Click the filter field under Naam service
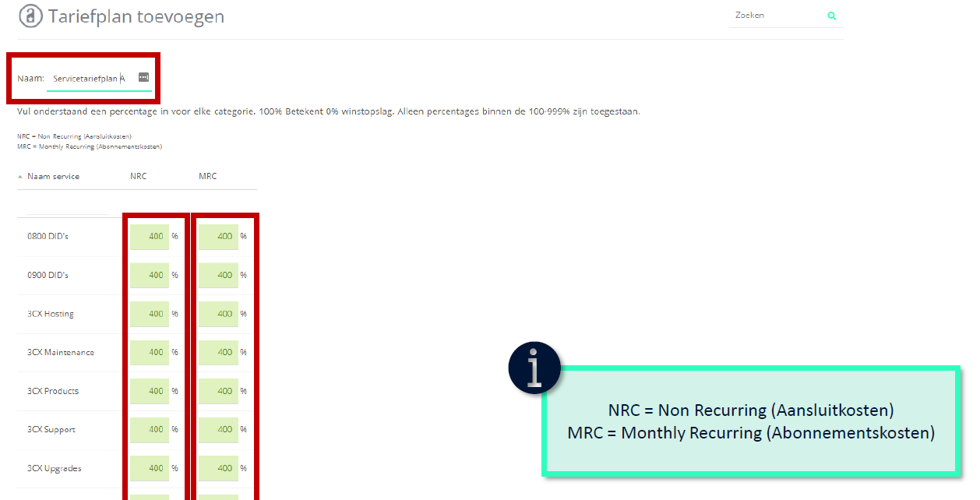This screenshot has width=980, height=500. [x=68, y=208]
